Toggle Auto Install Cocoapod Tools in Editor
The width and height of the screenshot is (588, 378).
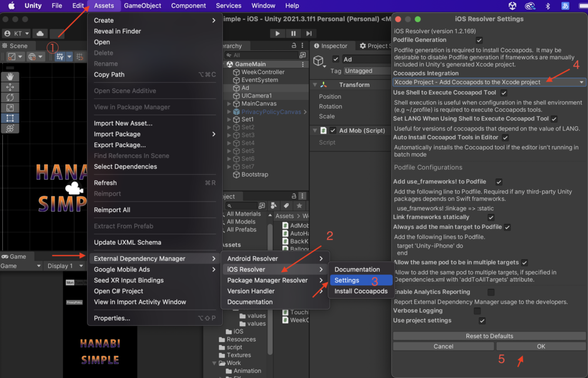505,138
